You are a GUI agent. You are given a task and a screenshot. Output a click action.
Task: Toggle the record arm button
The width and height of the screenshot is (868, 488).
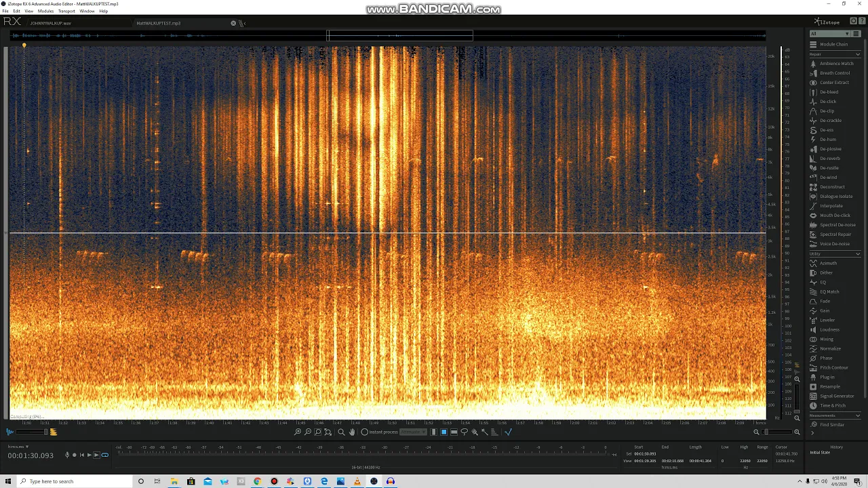click(x=75, y=455)
